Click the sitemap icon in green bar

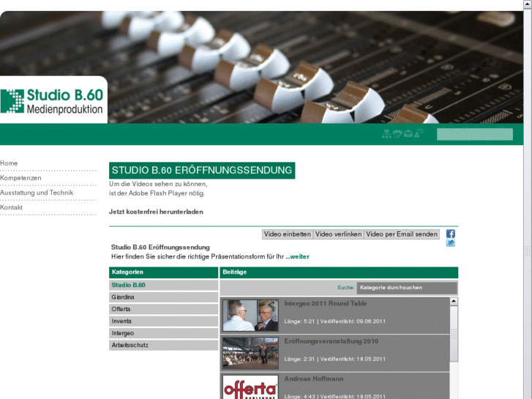[386, 134]
